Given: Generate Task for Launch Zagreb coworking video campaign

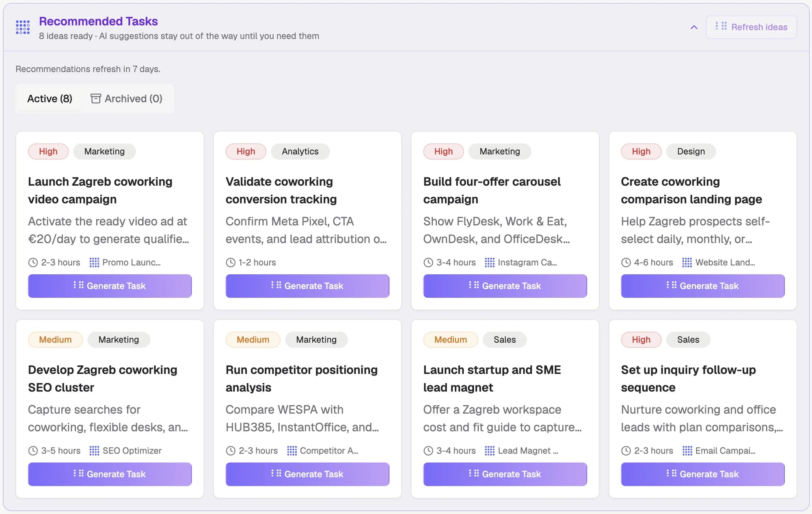Looking at the screenshot, I should (110, 286).
